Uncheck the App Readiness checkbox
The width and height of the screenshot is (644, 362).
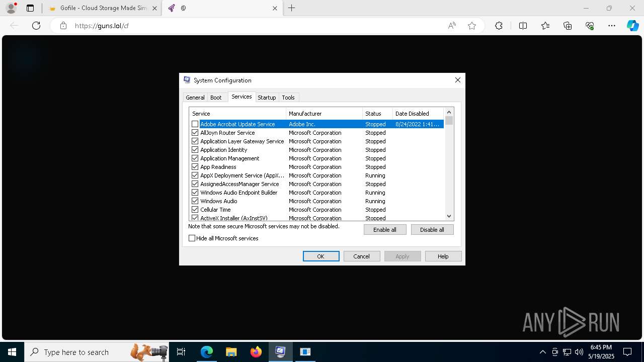[195, 167]
